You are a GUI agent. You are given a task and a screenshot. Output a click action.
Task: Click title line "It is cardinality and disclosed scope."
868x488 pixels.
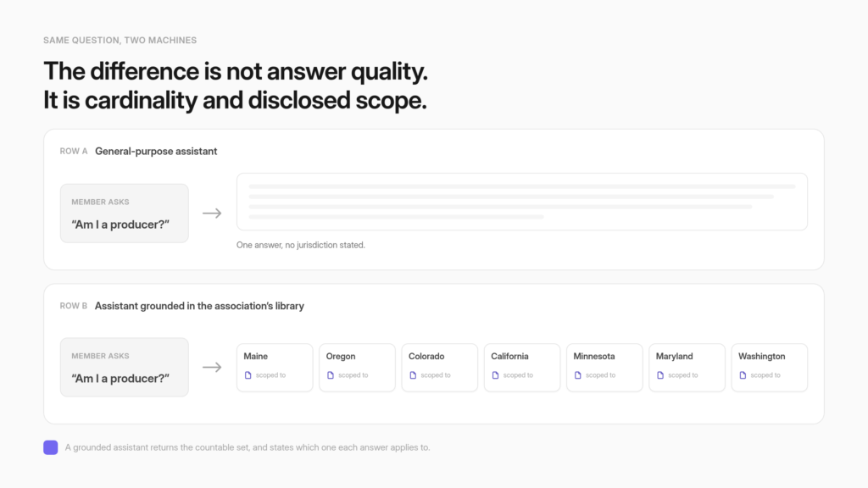tap(236, 101)
